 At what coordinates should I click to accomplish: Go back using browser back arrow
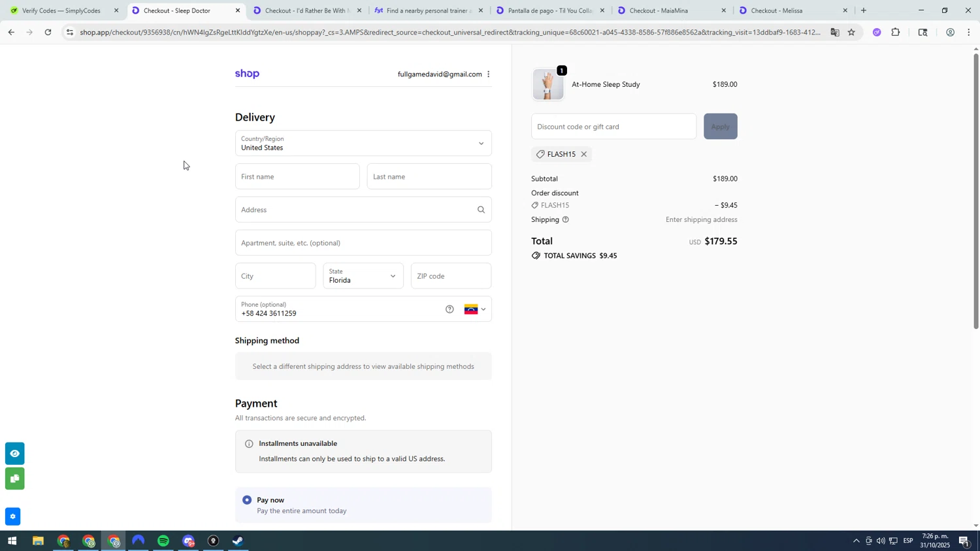pos(11,32)
